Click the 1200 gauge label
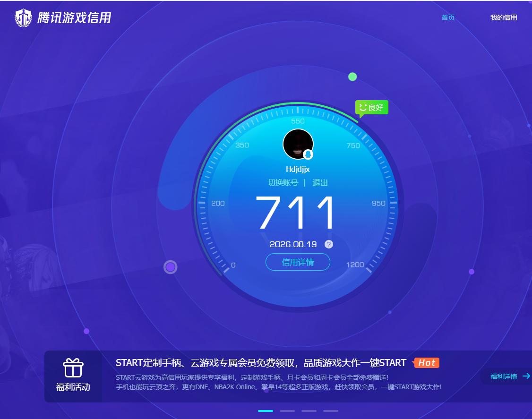The image size is (532, 419). [x=355, y=265]
